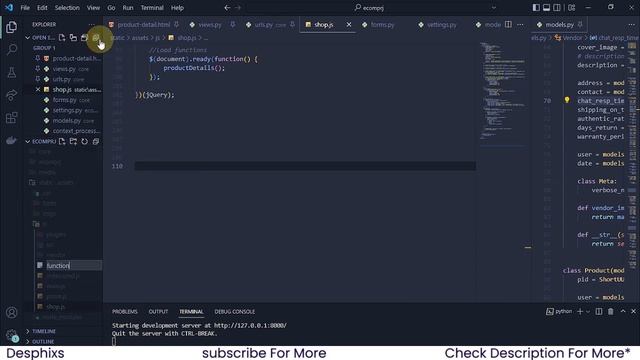
Task: Click Close All Editors icon under cursor
Action: click(96, 38)
